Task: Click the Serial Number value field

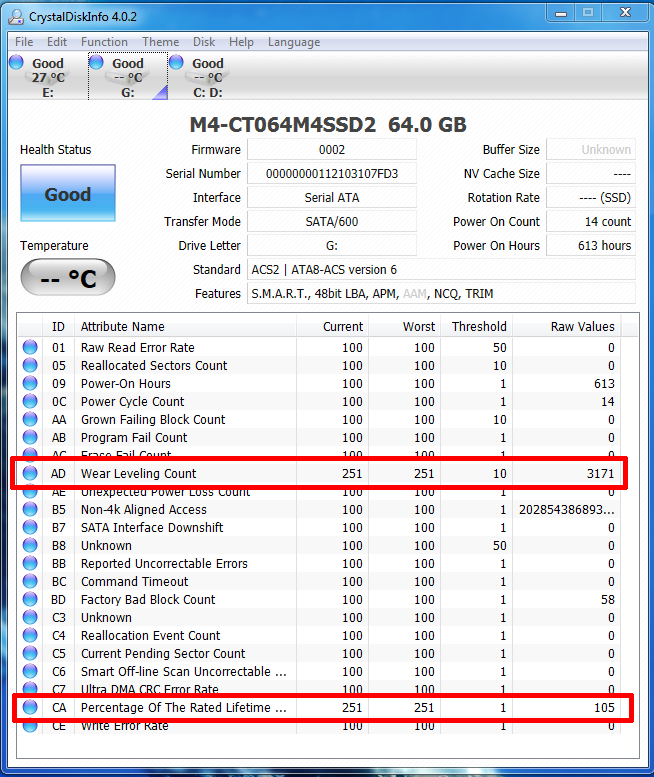Action: 331,173
